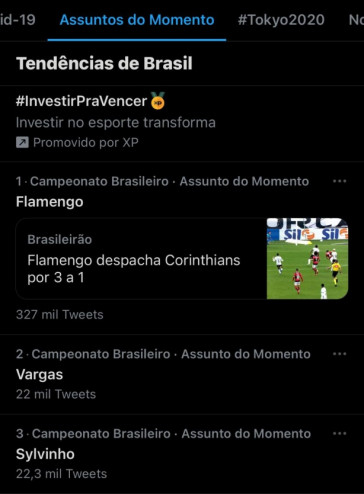Open the Sylvinho trending topic
This screenshot has width=364, height=494.
(45, 454)
